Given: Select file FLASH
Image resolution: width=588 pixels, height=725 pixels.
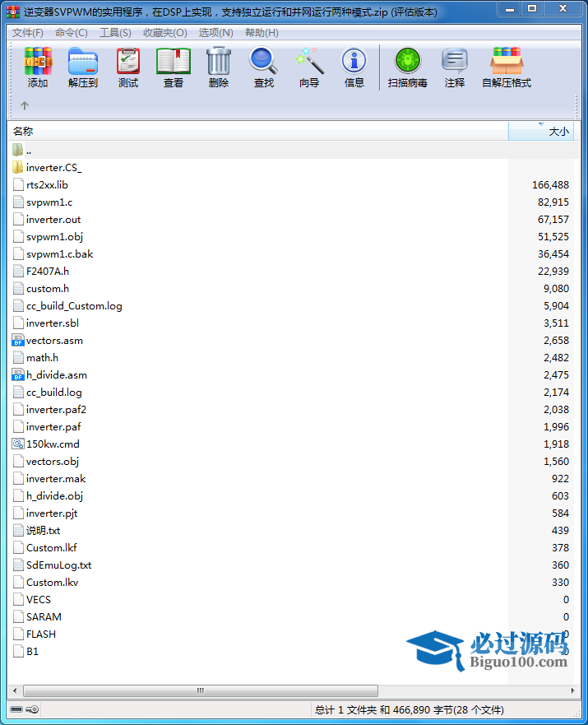Looking at the screenshot, I should [x=41, y=634].
